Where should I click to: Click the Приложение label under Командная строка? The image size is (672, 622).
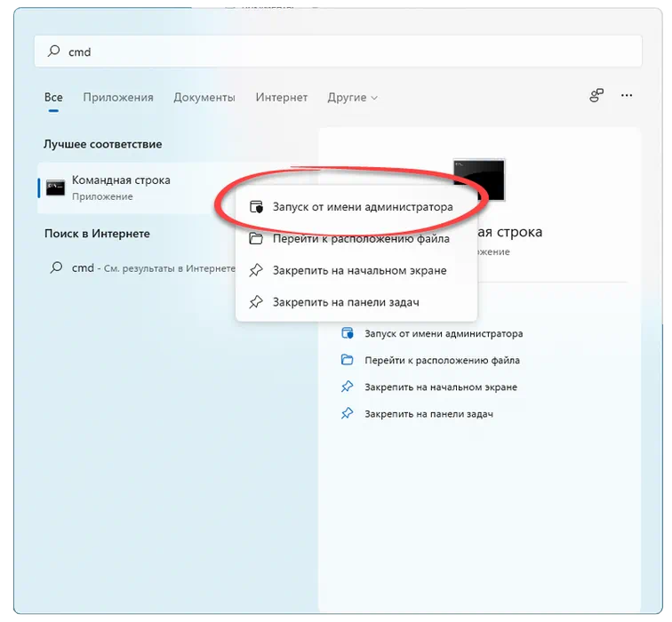tap(102, 196)
